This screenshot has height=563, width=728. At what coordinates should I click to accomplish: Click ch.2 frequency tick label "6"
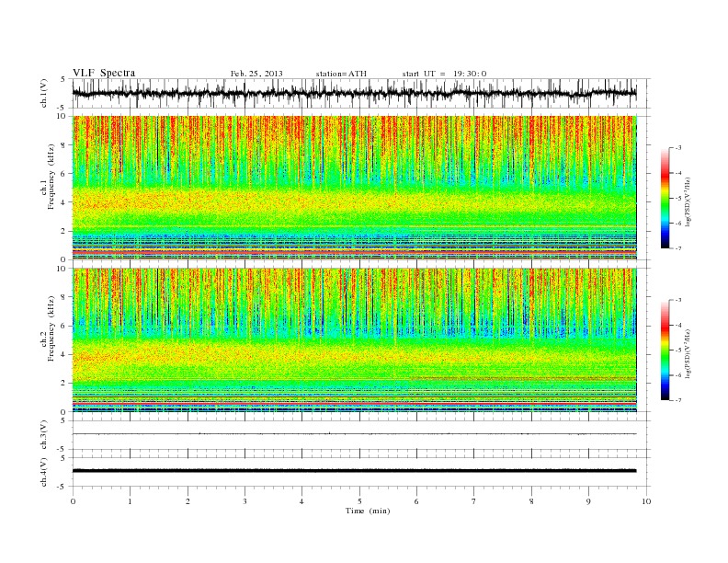(x=64, y=326)
